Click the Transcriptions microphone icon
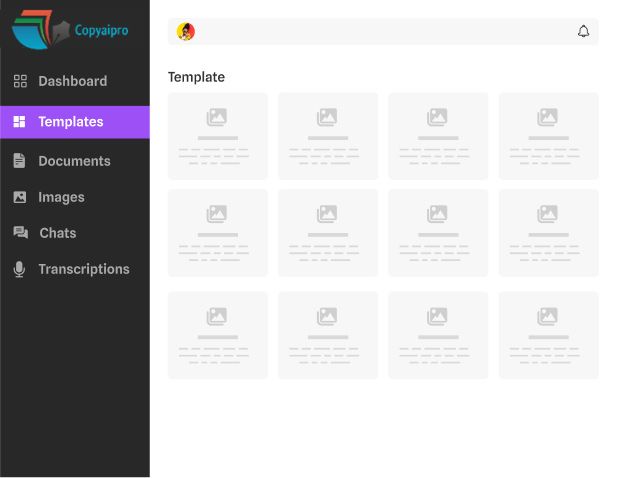The height and width of the screenshot is (478, 617). click(x=20, y=269)
